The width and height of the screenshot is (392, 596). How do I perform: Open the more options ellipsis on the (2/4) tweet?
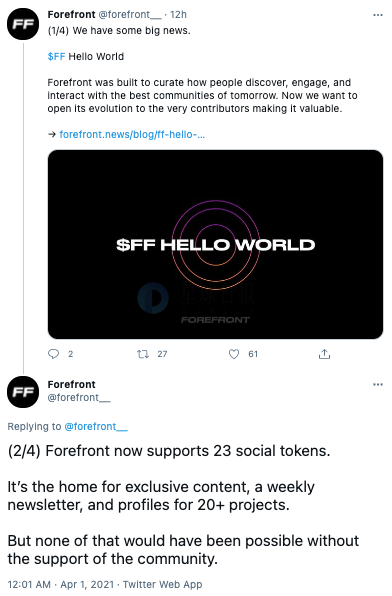[x=378, y=384]
